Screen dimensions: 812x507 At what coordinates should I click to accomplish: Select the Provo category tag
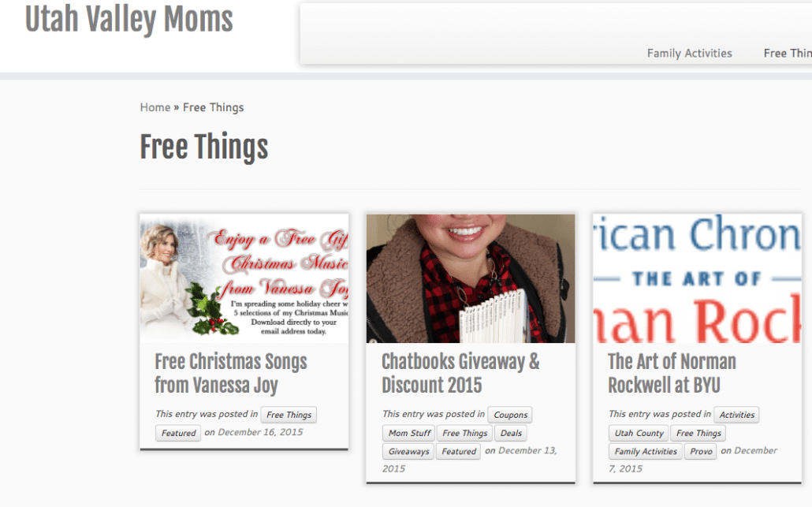coord(701,452)
